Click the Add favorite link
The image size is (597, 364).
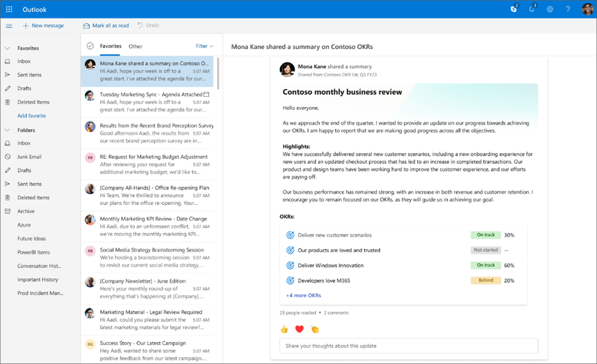tap(32, 115)
